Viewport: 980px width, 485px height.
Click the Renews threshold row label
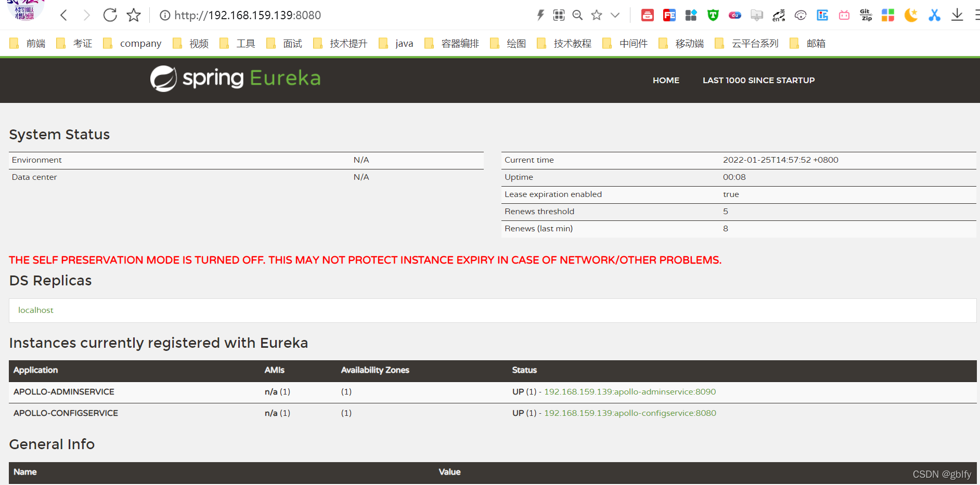[x=539, y=211]
